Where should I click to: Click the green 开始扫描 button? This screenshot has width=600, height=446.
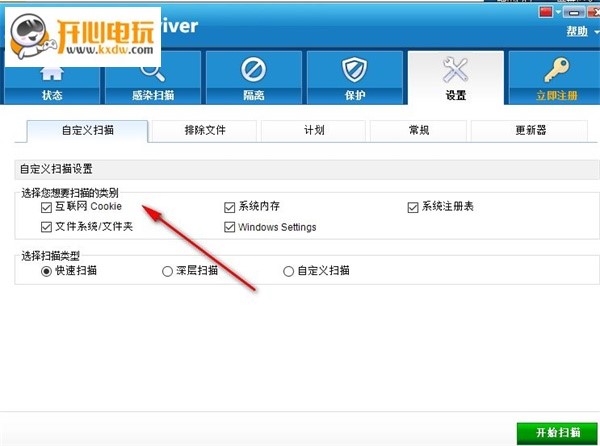(557, 433)
